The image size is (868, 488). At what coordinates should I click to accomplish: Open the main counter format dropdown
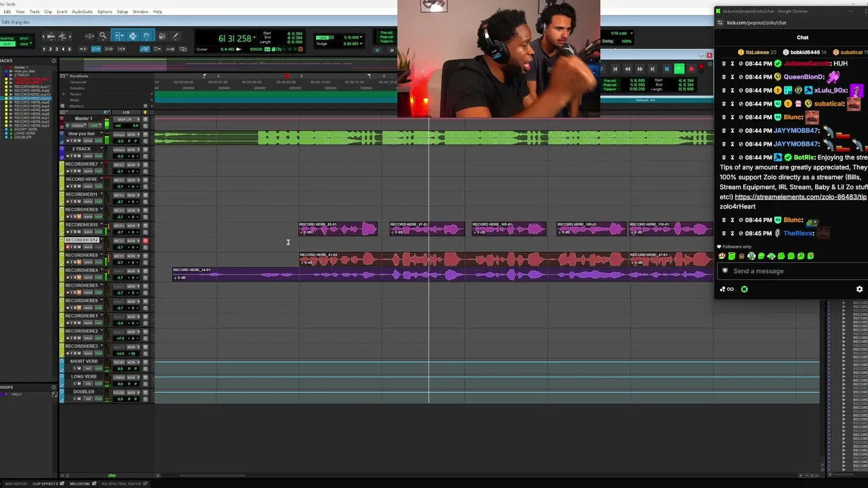click(254, 37)
